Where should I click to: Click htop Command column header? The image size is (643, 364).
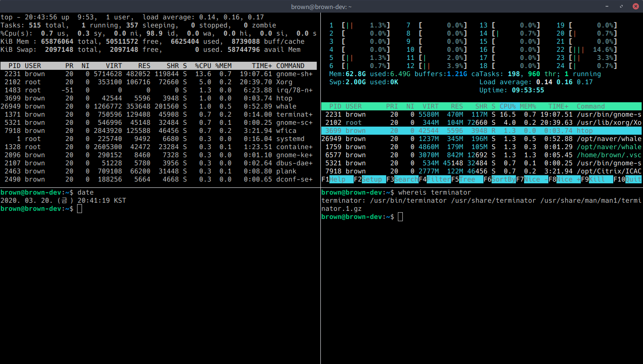[591, 106]
